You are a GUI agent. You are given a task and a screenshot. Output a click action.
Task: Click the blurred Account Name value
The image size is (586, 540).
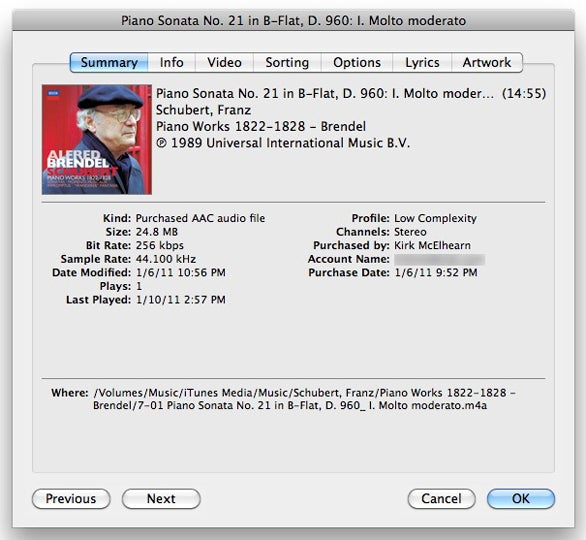tap(440, 259)
